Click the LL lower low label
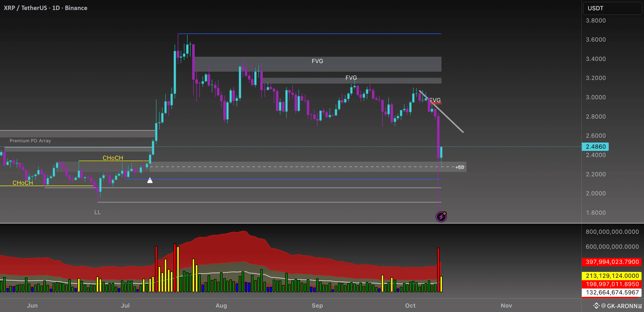The width and height of the screenshot is (644, 312). 97,212
